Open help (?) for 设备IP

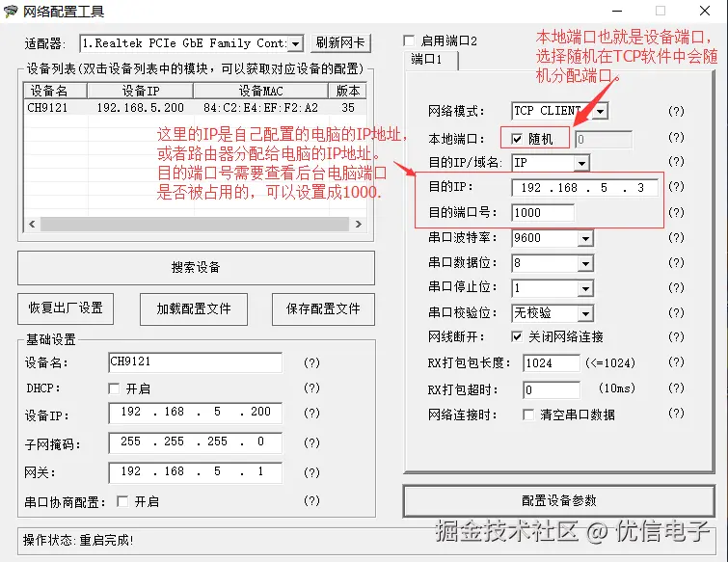(311, 413)
